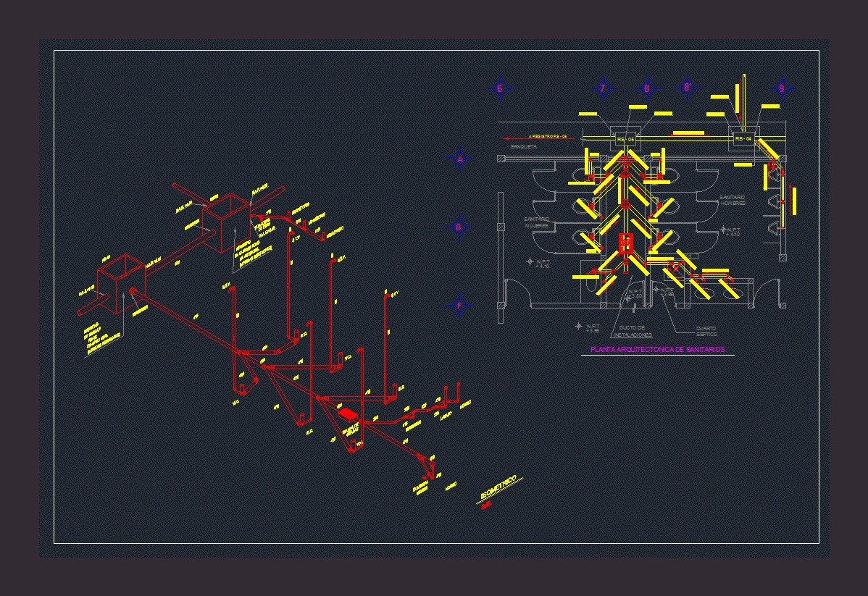
Task: Click the red registro arrow label above BANQUETA
Action: pos(541,137)
